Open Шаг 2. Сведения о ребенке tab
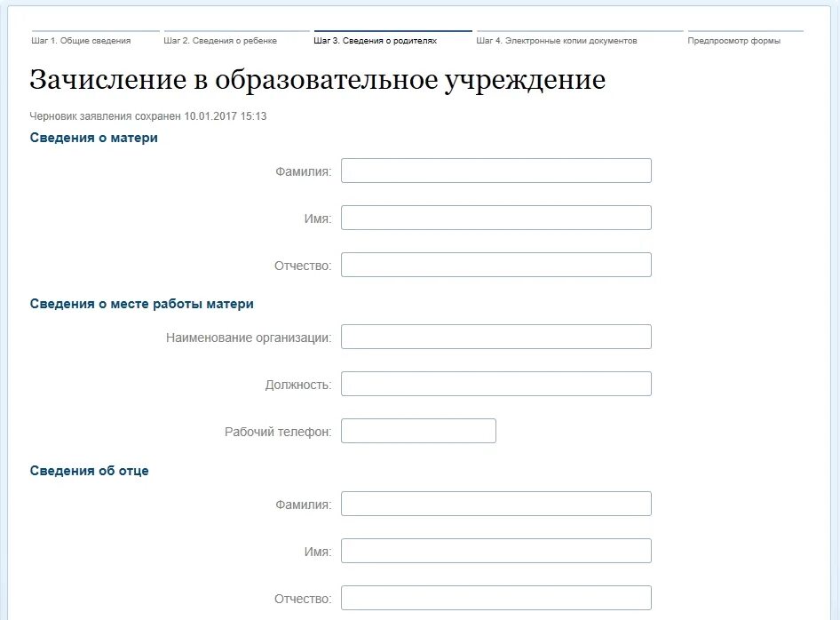This screenshot has width=840, height=620. [x=220, y=41]
